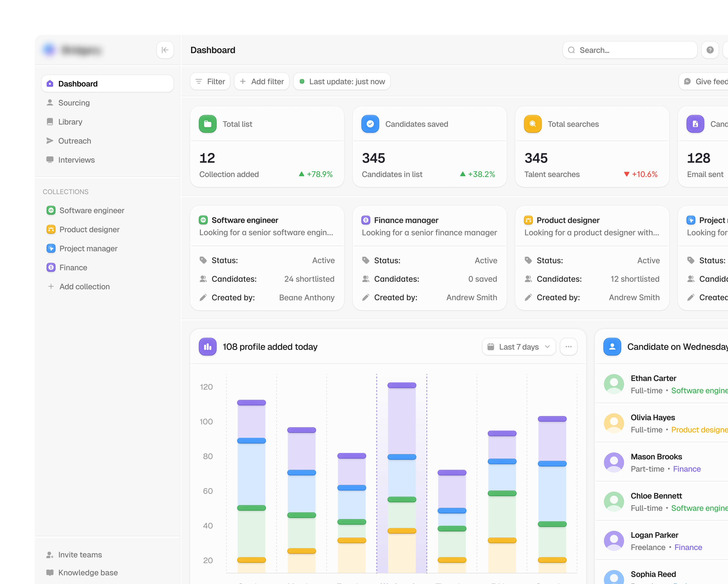Click the Software engineer card's green code icon
This screenshot has width=728, height=584.
(203, 220)
